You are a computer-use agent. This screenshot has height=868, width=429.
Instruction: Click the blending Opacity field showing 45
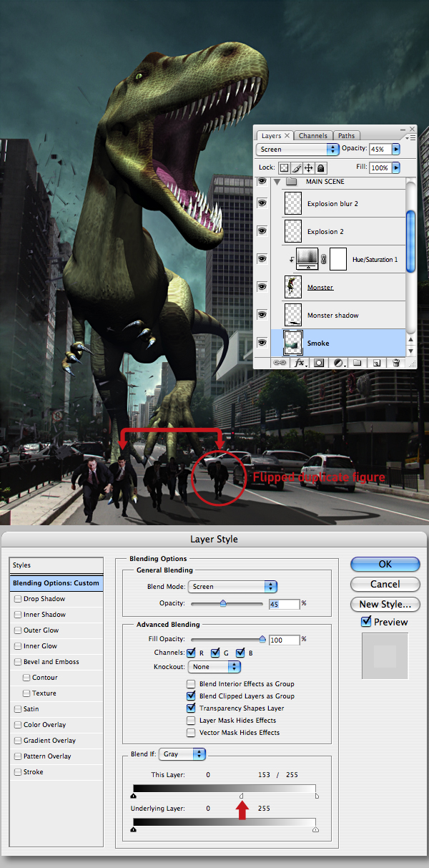(x=285, y=604)
